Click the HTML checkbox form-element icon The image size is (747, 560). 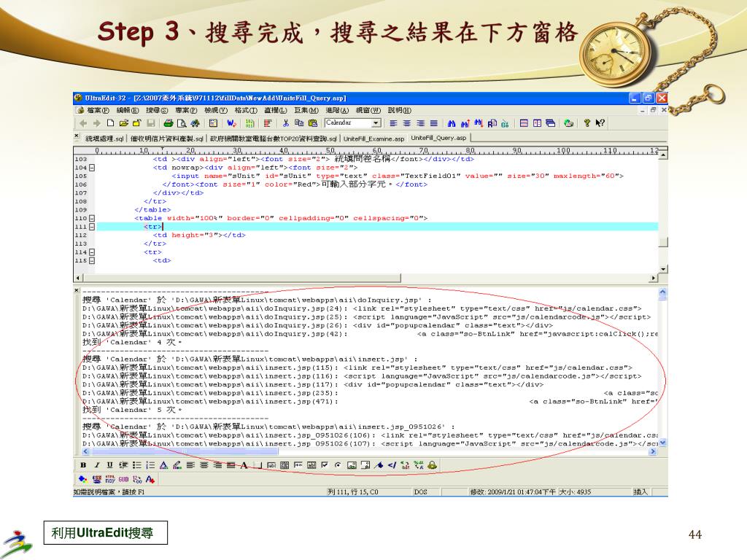(x=325, y=465)
